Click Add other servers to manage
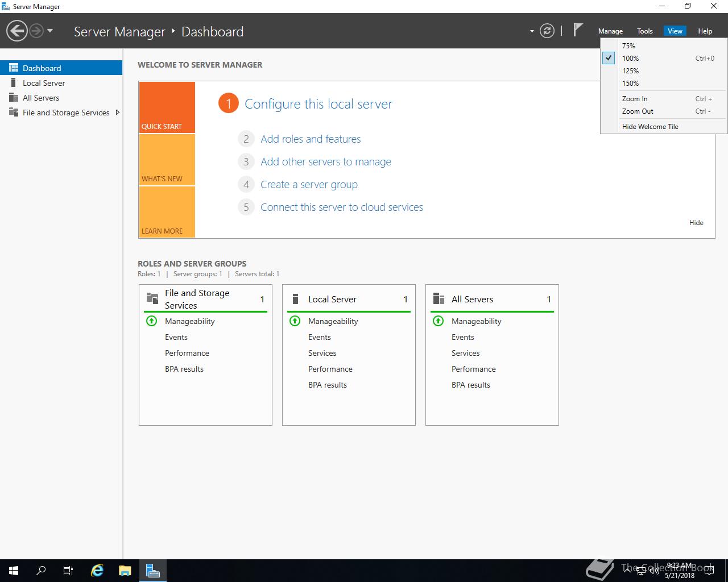 coord(326,161)
